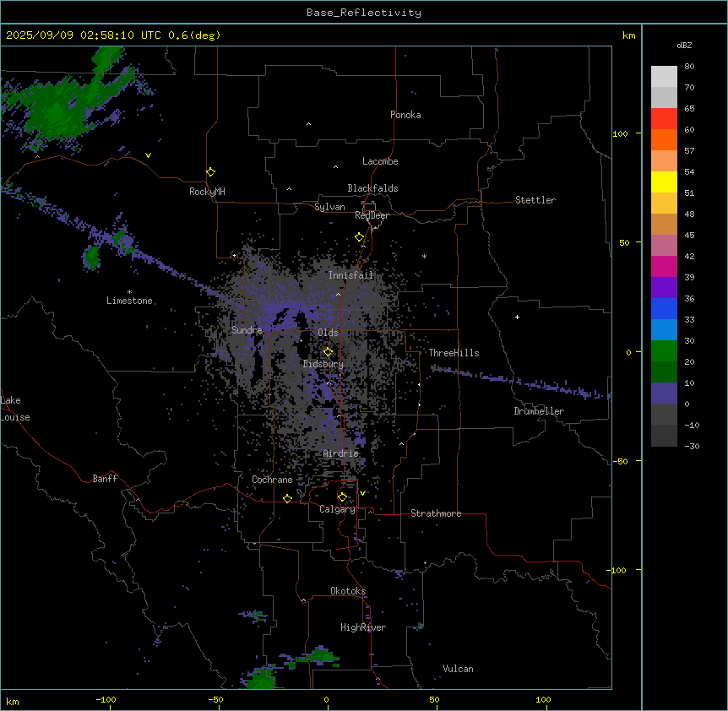Click the Cochrane town label
This screenshot has width=728, height=711.
click(x=272, y=480)
